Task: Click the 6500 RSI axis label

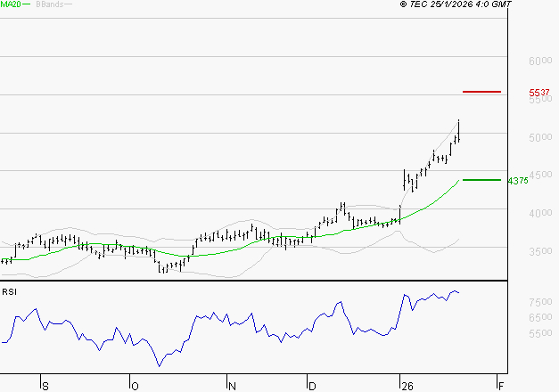Action: [x=540, y=317]
